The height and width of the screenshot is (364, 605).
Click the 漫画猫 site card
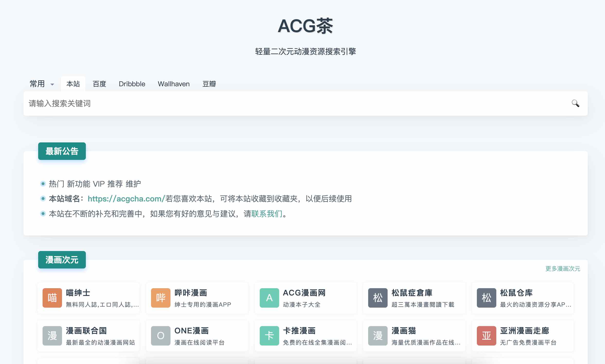(x=414, y=335)
